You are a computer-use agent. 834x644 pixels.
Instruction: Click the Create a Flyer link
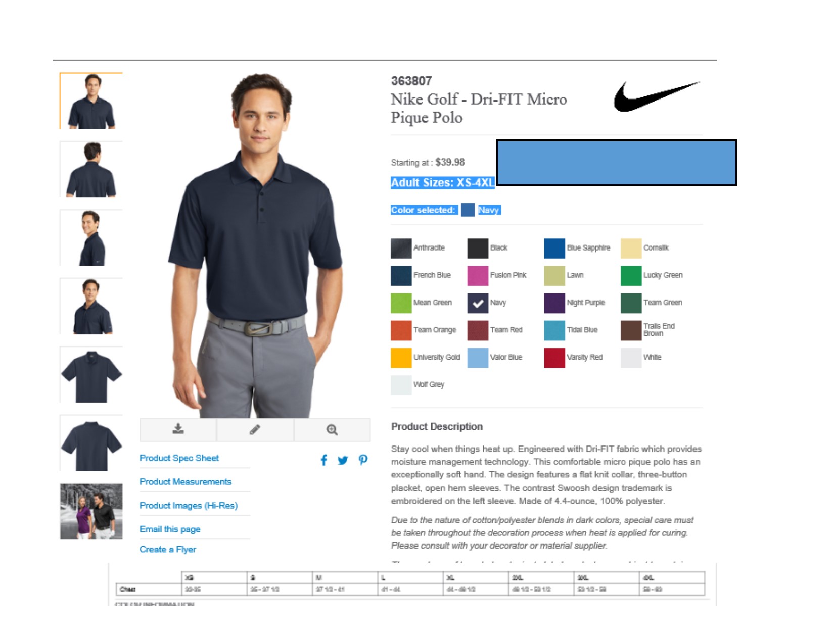168,549
